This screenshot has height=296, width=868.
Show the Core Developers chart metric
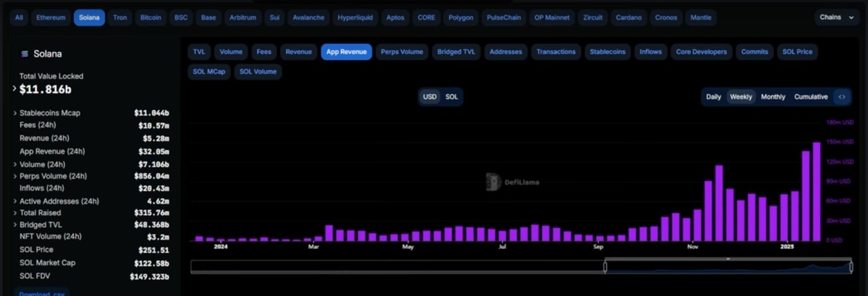[702, 52]
